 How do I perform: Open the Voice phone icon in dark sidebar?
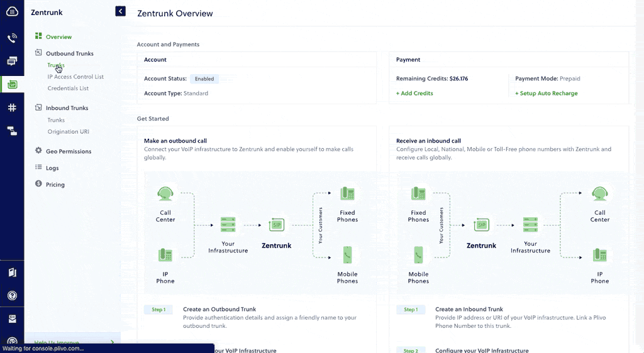pyautogui.click(x=12, y=38)
